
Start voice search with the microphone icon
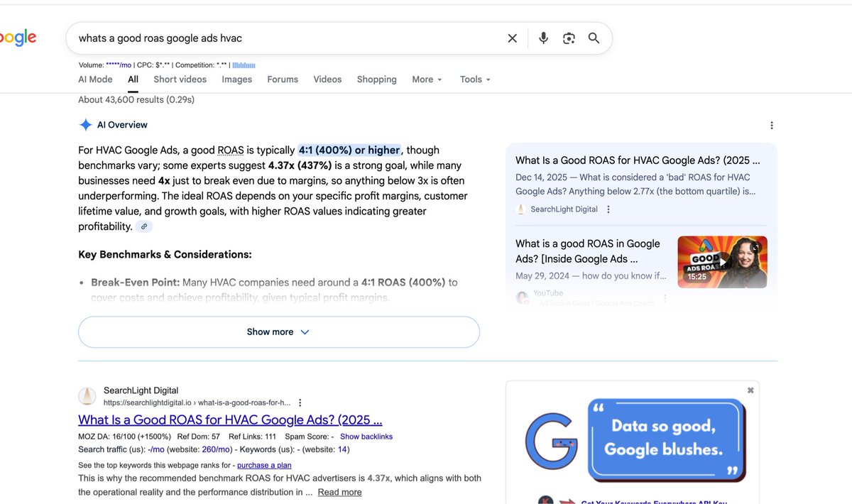pos(543,38)
